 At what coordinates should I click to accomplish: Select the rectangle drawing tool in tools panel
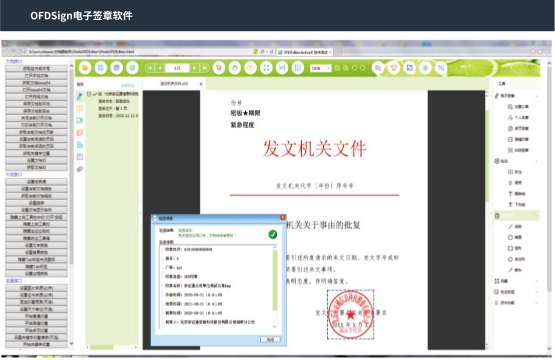pos(515,248)
